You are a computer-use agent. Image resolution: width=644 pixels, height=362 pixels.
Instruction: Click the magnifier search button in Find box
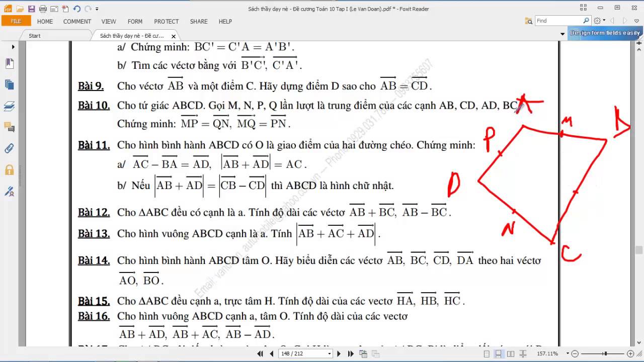(x=586, y=21)
